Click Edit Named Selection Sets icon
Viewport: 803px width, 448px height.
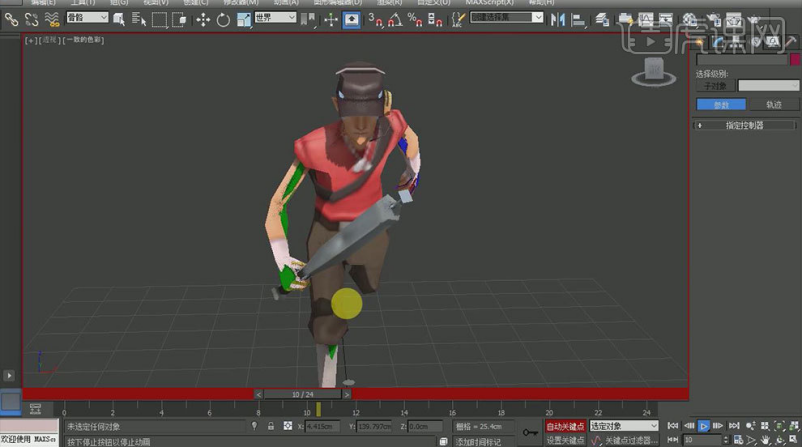point(458,20)
